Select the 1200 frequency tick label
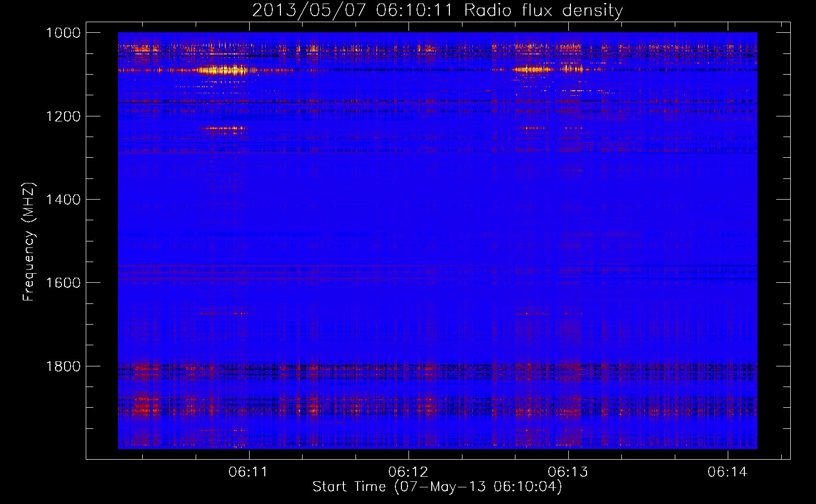Viewport: 816px width, 504px height. pyautogui.click(x=63, y=116)
